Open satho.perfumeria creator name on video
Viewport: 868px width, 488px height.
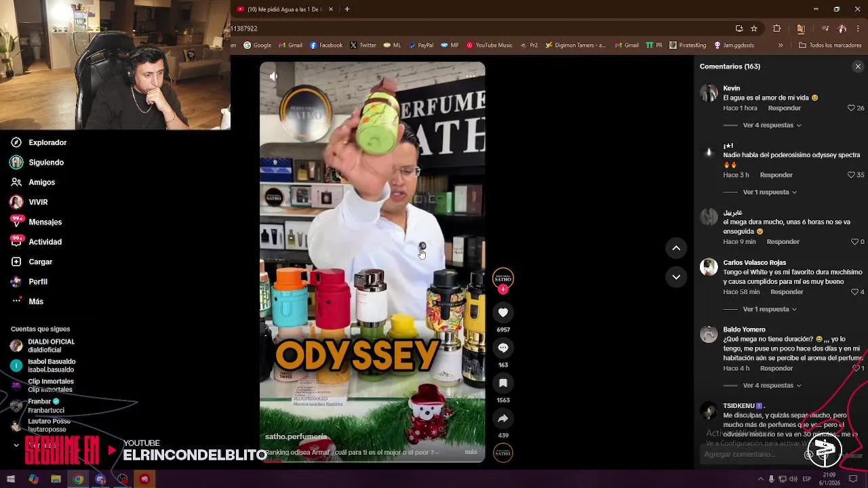pos(296,436)
